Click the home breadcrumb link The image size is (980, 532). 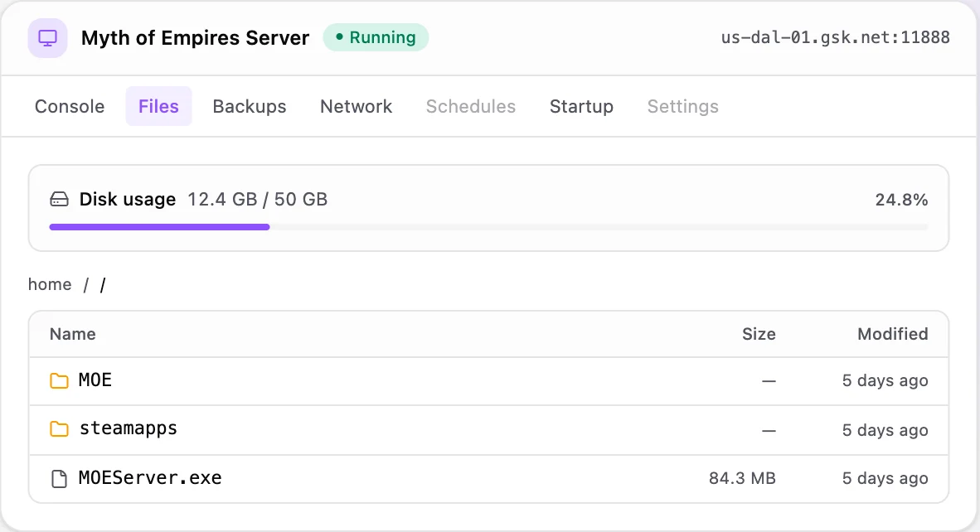point(50,284)
